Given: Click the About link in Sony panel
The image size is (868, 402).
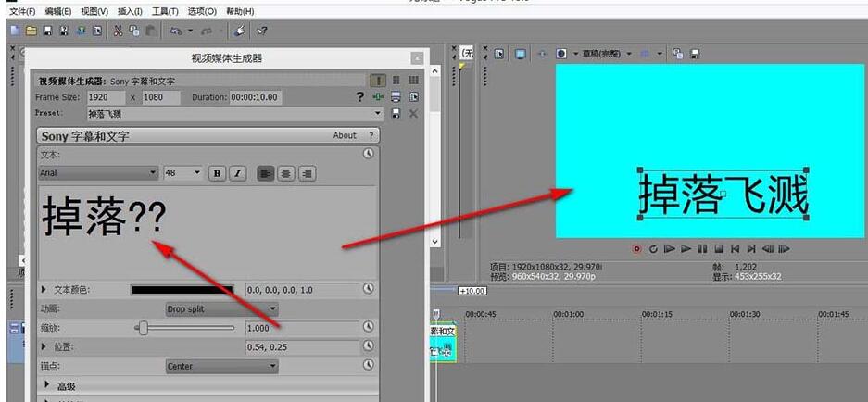Looking at the screenshot, I should point(345,135).
